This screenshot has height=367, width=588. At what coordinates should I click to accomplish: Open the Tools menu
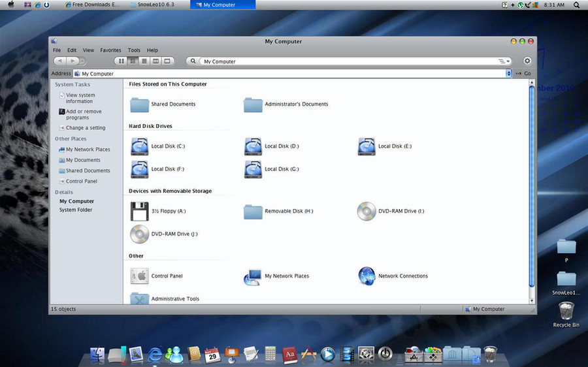tap(134, 50)
